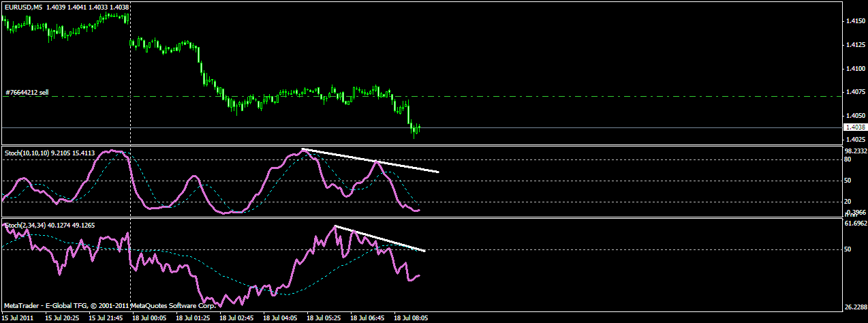868x323 pixels.
Task: Click the 26.2288 scale value in lower stochastic
Action: [x=855, y=307]
